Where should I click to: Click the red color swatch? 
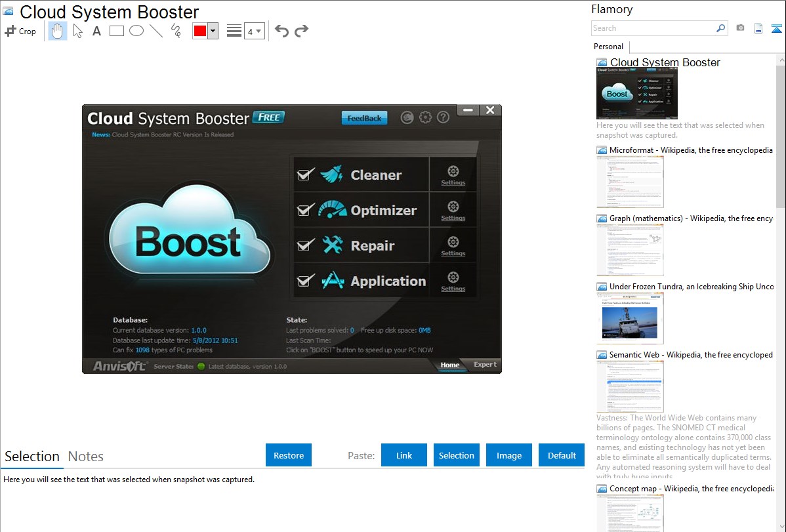coord(200,31)
